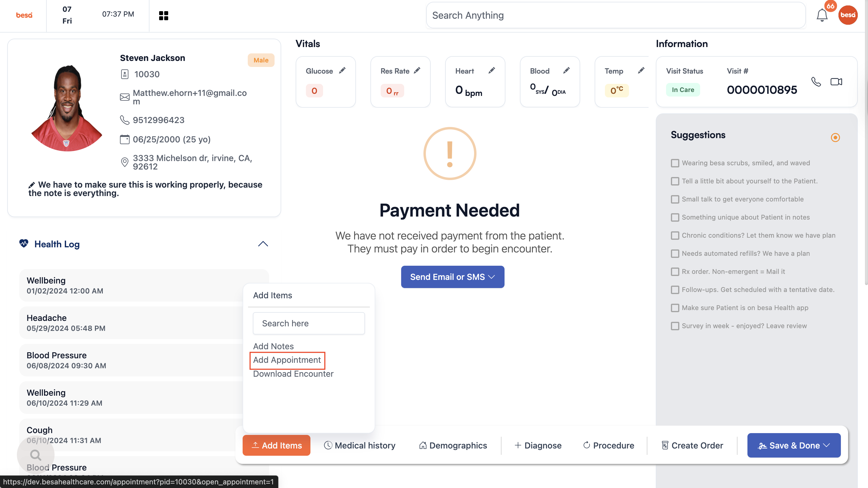Open Demographics from bottom toolbar
This screenshot has height=488, width=868.
(453, 445)
